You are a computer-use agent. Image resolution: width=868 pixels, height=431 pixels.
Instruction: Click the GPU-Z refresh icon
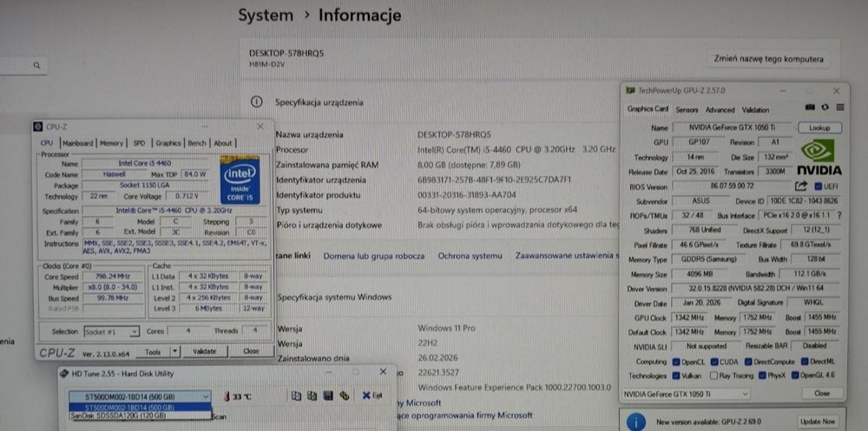[x=825, y=108]
